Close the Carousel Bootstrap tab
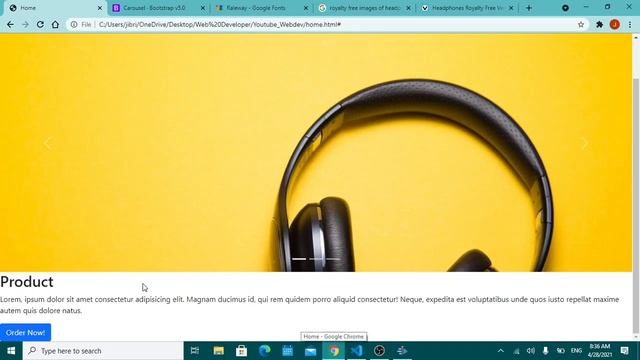The width and height of the screenshot is (640, 360). coord(203,8)
